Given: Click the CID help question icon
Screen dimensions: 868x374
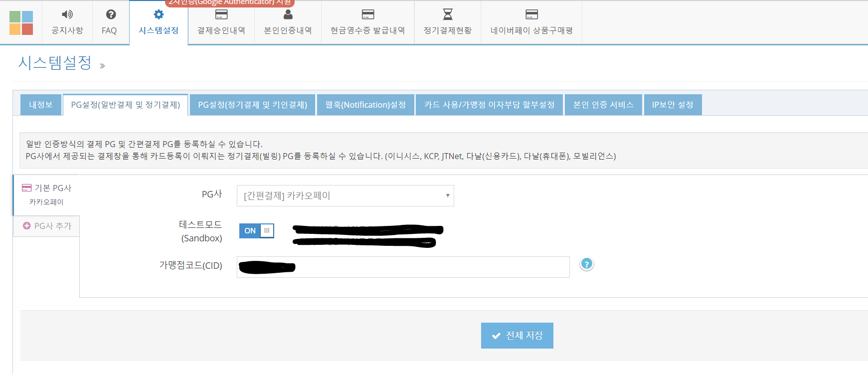Looking at the screenshot, I should point(587,264).
